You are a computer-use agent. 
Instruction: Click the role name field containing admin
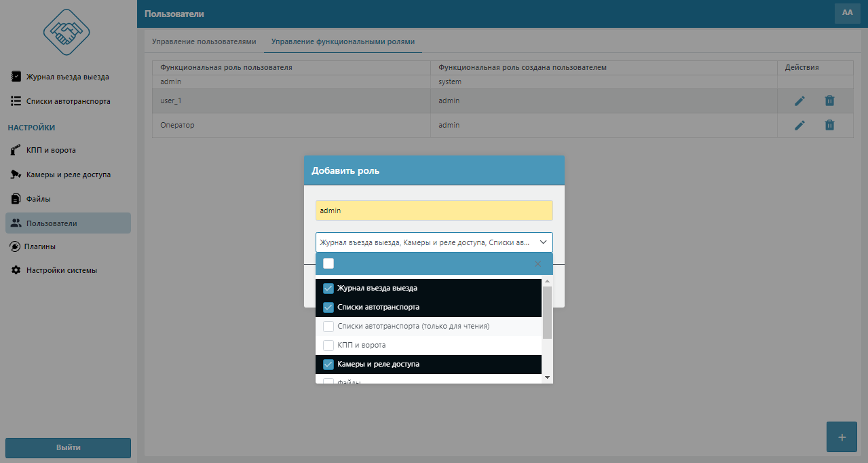pos(434,210)
